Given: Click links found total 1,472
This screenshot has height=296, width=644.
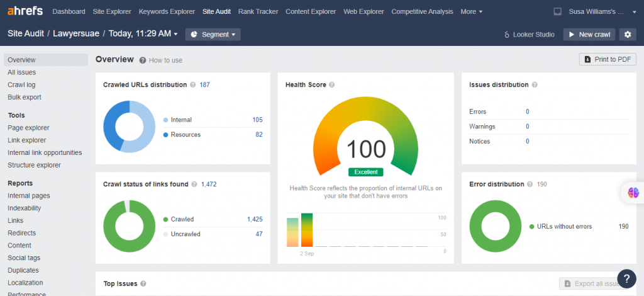Looking at the screenshot, I should coord(209,184).
